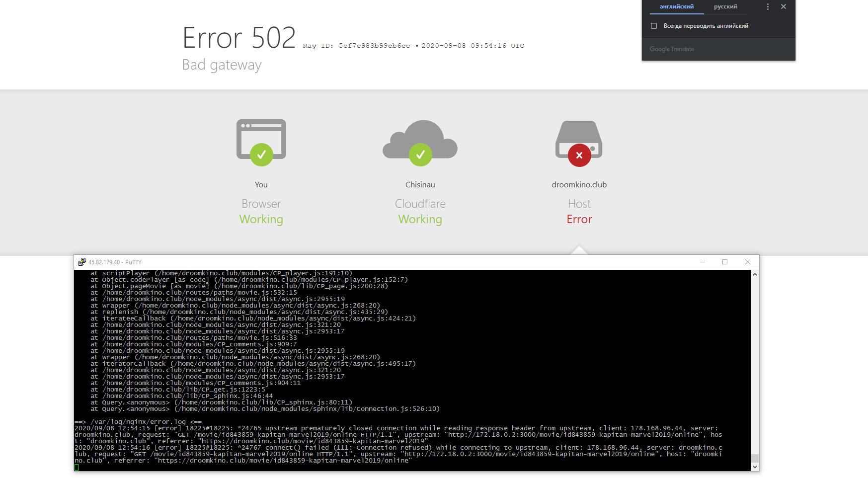Click the Bad gateway subtitle

pyautogui.click(x=222, y=65)
